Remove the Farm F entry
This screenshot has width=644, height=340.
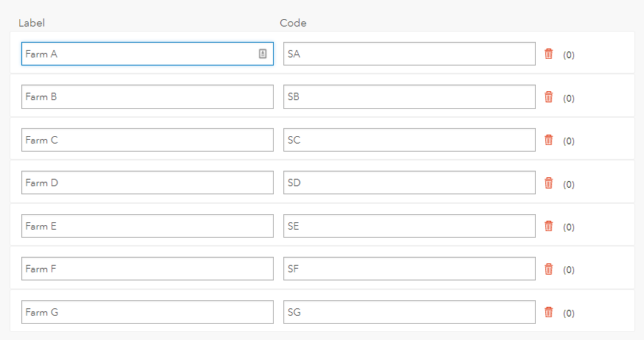[x=548, y=269]
